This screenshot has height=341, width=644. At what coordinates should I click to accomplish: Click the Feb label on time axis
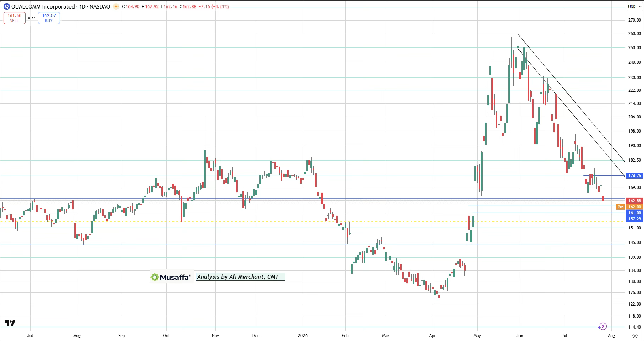click(x=345, y=336)
